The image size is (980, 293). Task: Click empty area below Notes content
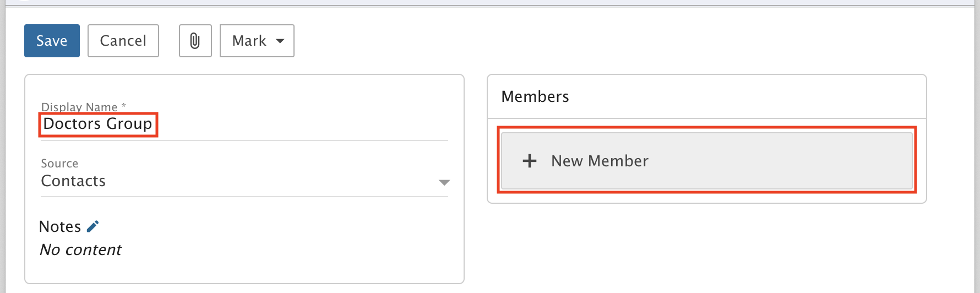pyautogui.click(x=244, y=270)
